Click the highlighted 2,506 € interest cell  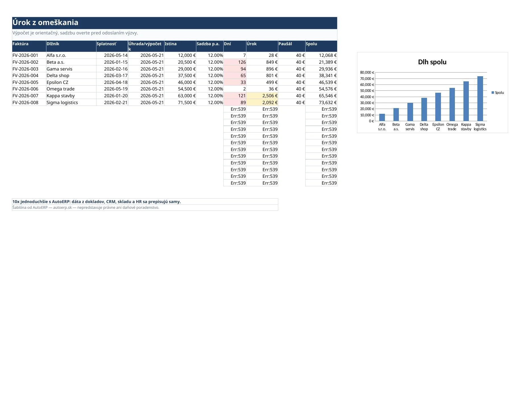click(x=262, y=96)
